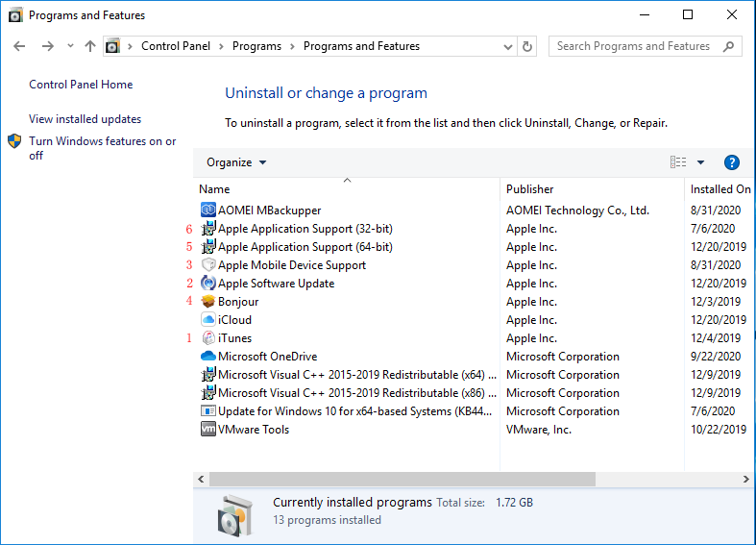
Task: Click the Bonjour package icon
Action: pos(208,302)
